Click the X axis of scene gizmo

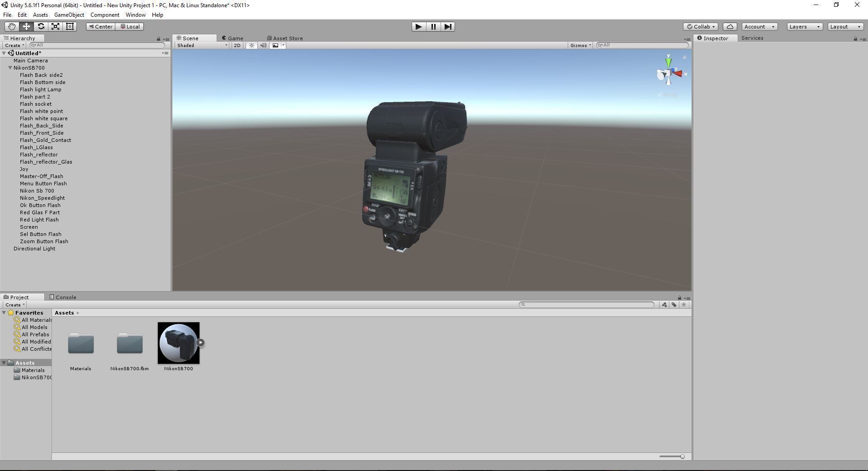click(679, 73)
